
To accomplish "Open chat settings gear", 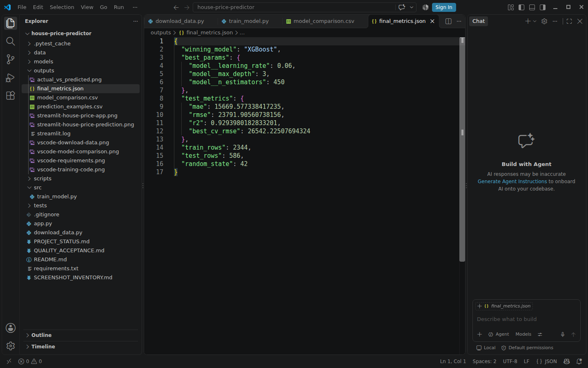I will pyautogui.click(x=544, y=21).
